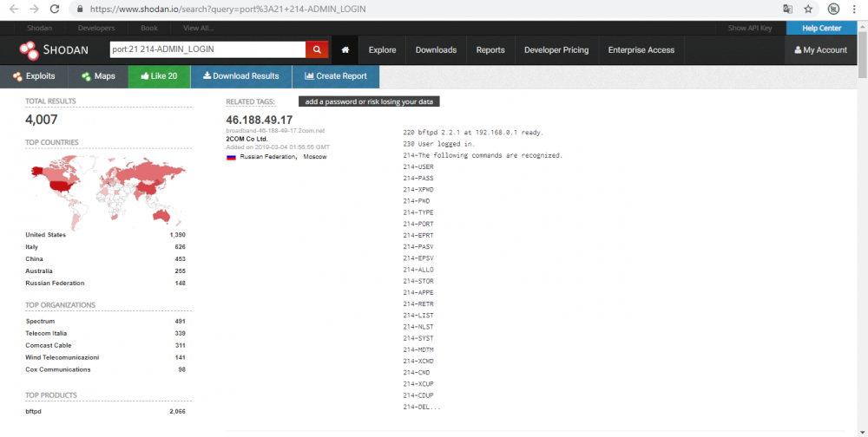868x437 pixels.
Task: Click the Russian flag icon in result
Action: tap(231, 157)
